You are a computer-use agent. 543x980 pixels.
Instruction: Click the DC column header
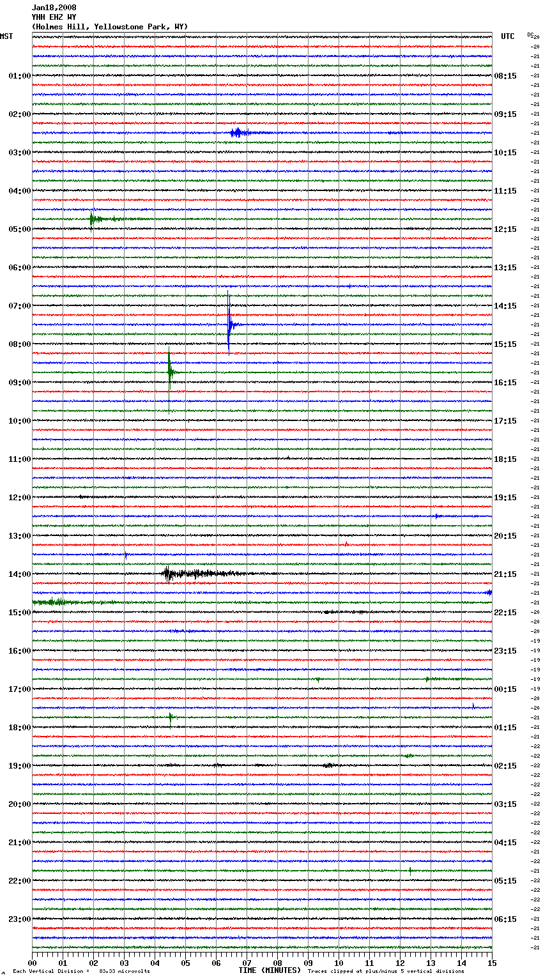530,34
